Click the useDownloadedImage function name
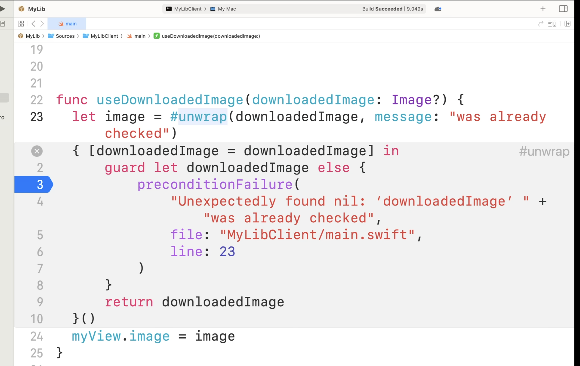 (x=170, y=100)
